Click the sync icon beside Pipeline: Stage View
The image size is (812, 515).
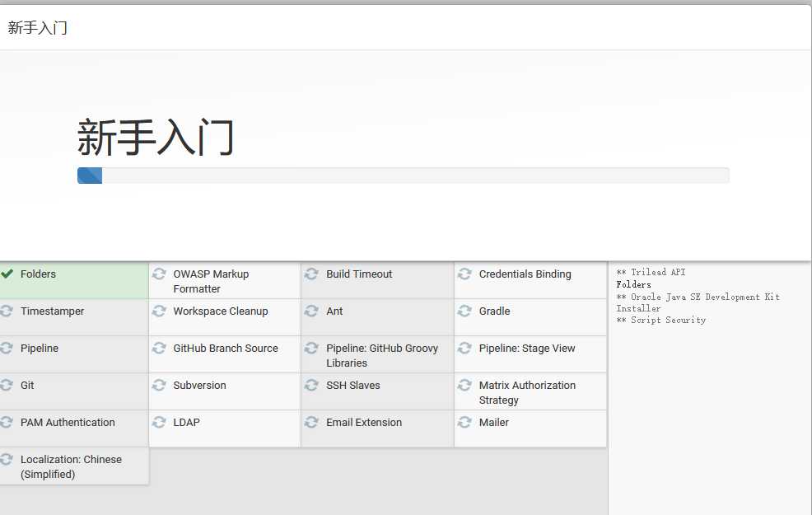(x=464, y=348)
